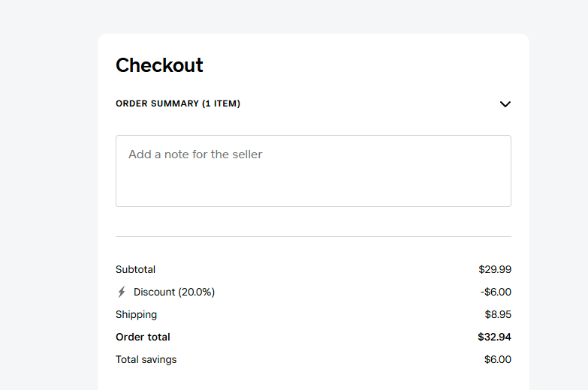Click the Checkout page heading

[x=159, y=65]
